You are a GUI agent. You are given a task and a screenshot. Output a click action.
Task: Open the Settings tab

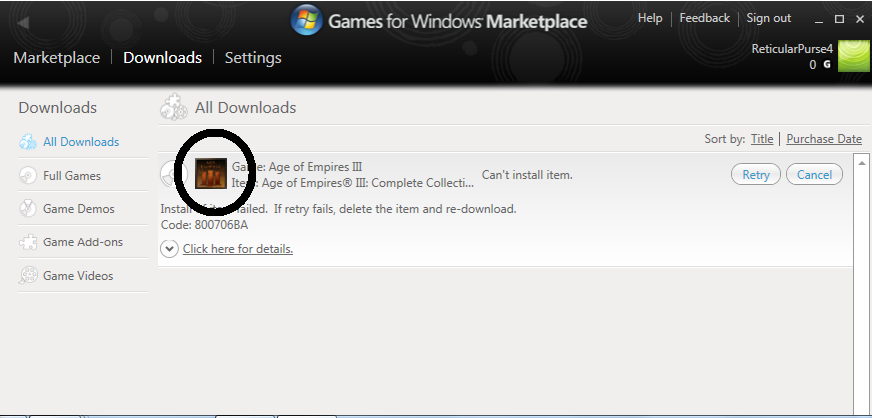(x=253, y=58)
